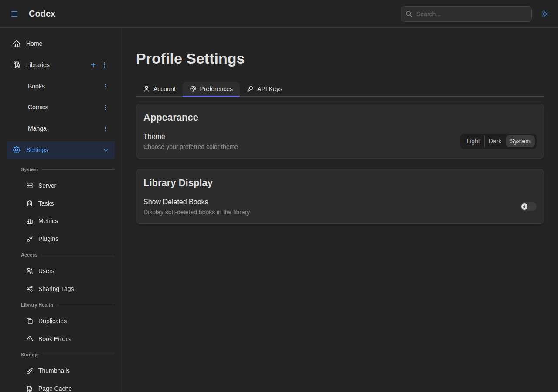Select the Plugins settings icon
The height and width of the screenshot is (392, 558).
click(29, 239)
